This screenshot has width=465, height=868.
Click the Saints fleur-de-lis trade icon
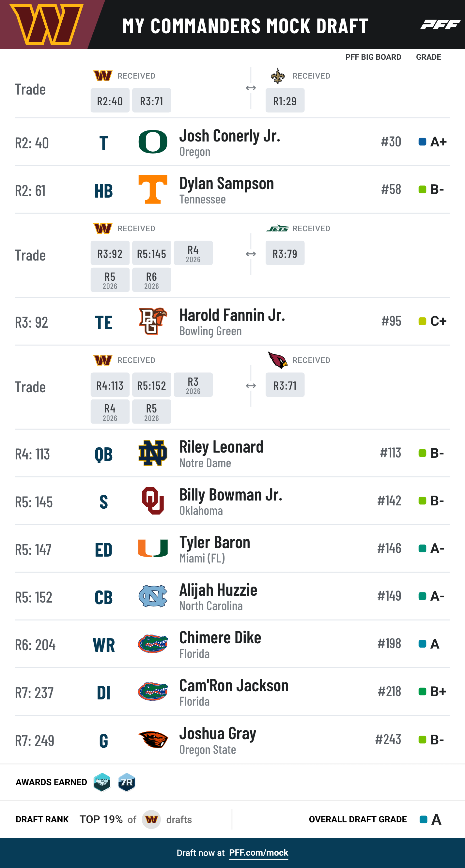277,76
